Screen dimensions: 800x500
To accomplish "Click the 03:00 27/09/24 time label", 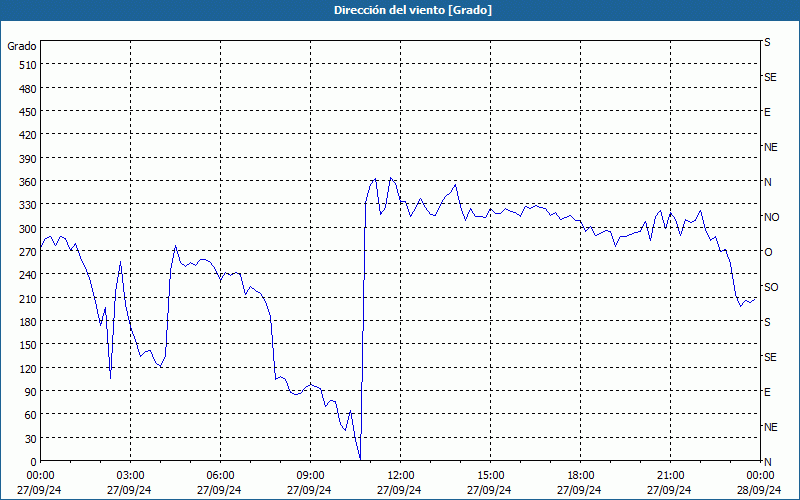I will tap(129, 483).
